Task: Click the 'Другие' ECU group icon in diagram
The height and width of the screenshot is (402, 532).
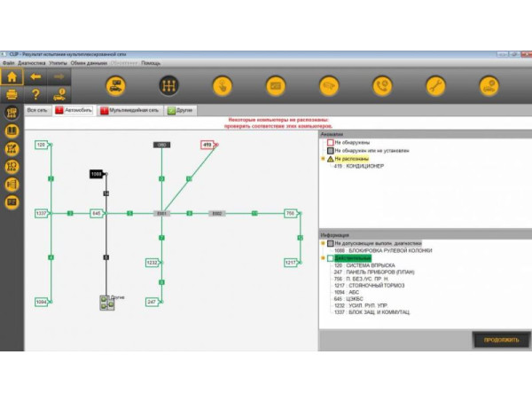Action: point(107,303)
